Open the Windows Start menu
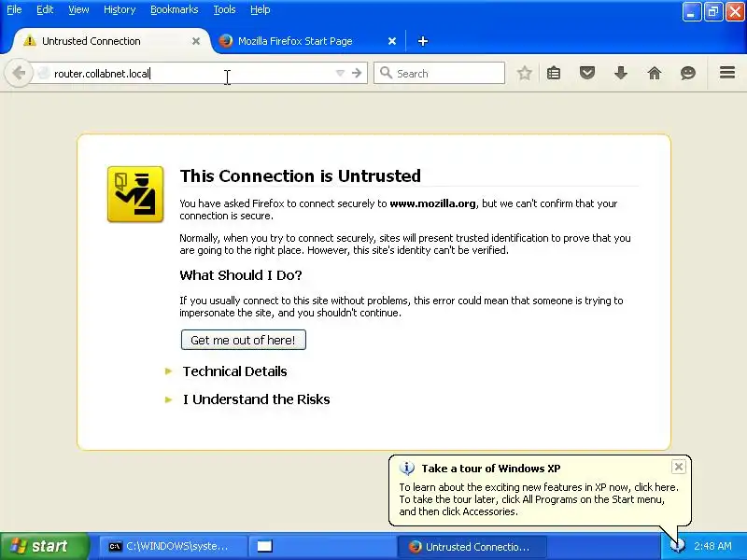This screenshot has height=560, width=747. click(44, 546)
